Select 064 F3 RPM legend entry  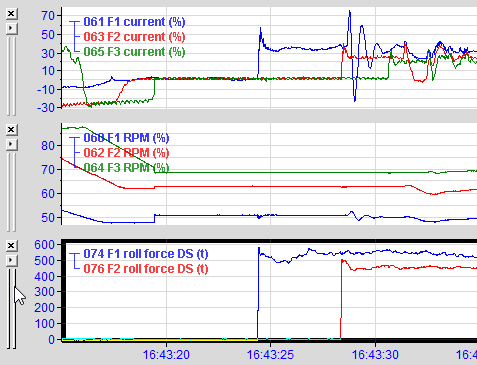tap(126, 167)
